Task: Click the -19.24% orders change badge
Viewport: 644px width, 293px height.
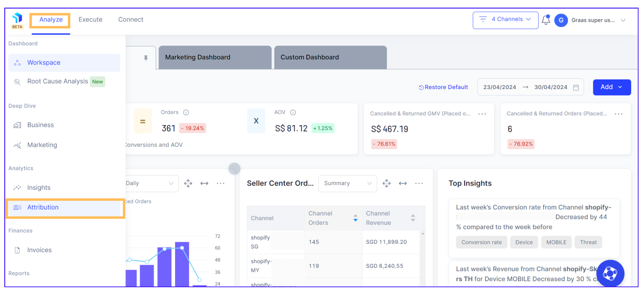Action: click(x=193, y=129)
